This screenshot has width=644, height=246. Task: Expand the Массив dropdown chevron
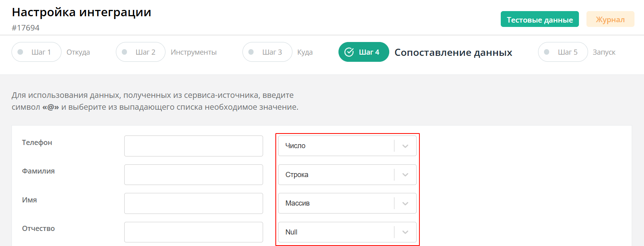click(405, 203)
